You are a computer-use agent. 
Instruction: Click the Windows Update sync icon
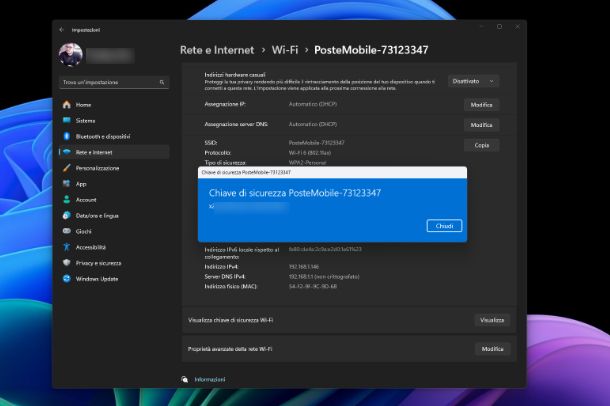click(67, 278)
